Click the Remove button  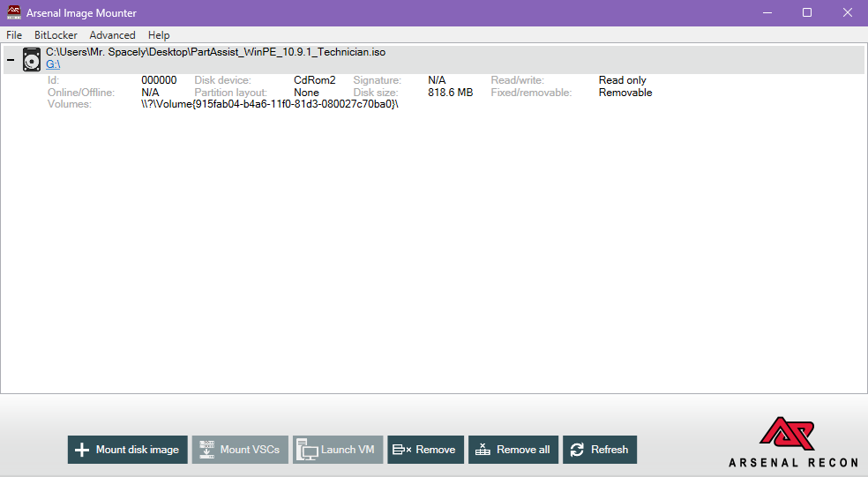pyautogui.click(x=426, y=450)
